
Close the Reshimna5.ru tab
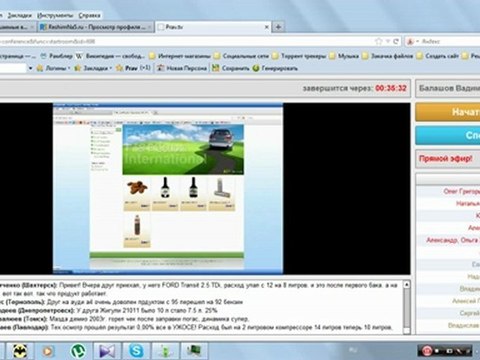click(150, 27)
